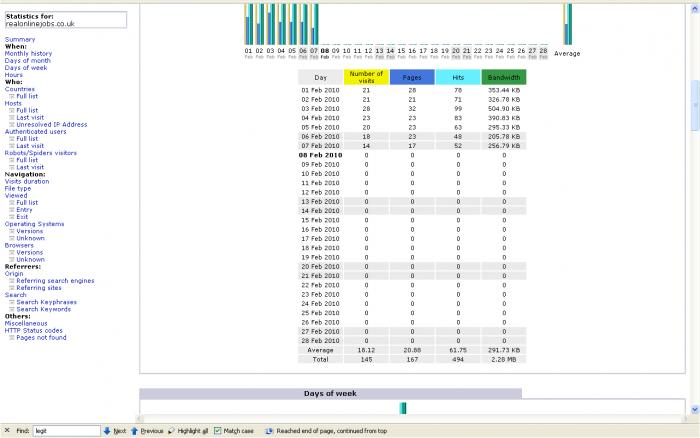Viewport: 700px width, 438px height.
Task: Click icon beside Search Keywords
Action: tap(12, 309)
